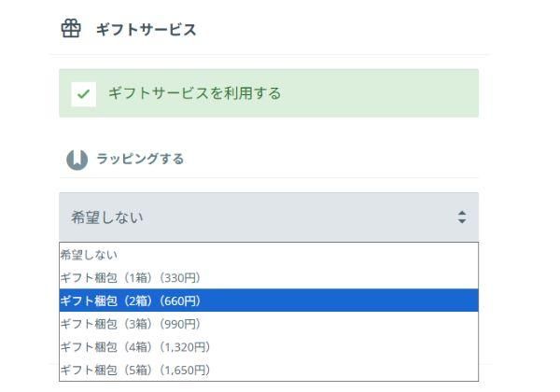Toggle the ギフトサービスを利用する label

pyautogui.click(x=196, y=93)
